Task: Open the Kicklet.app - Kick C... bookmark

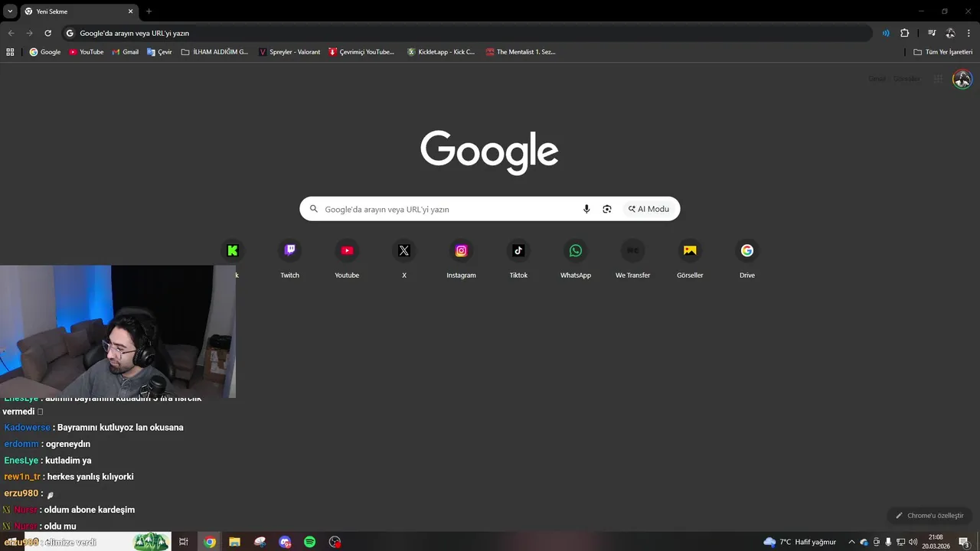Action: [x=441, y=52]
